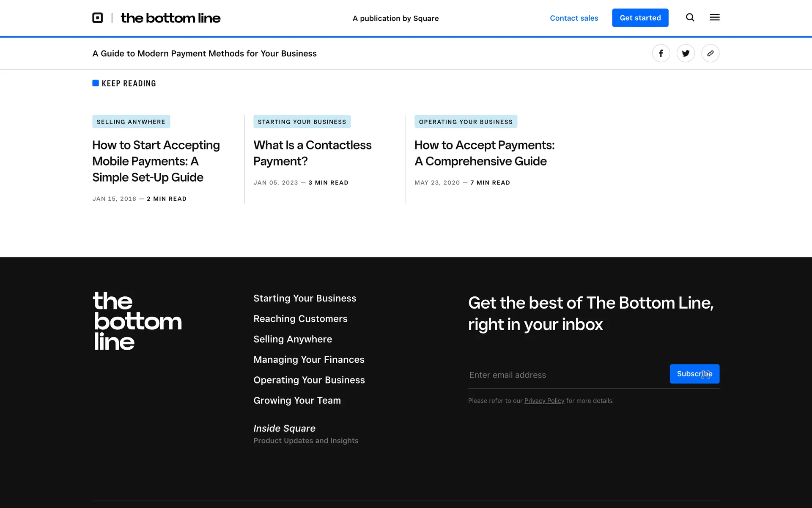The image size is (812, 508).
Task: Open the Privacy Policy link
Action: point(544,401)
